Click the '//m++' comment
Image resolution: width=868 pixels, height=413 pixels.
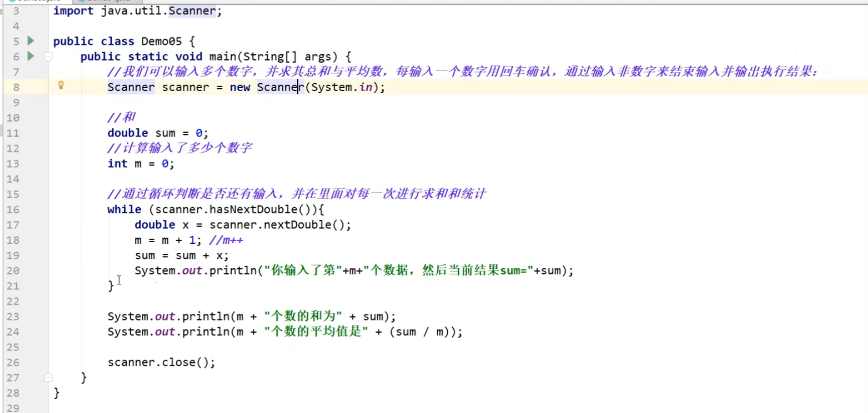pyautogui.click(x=226, y=240)
